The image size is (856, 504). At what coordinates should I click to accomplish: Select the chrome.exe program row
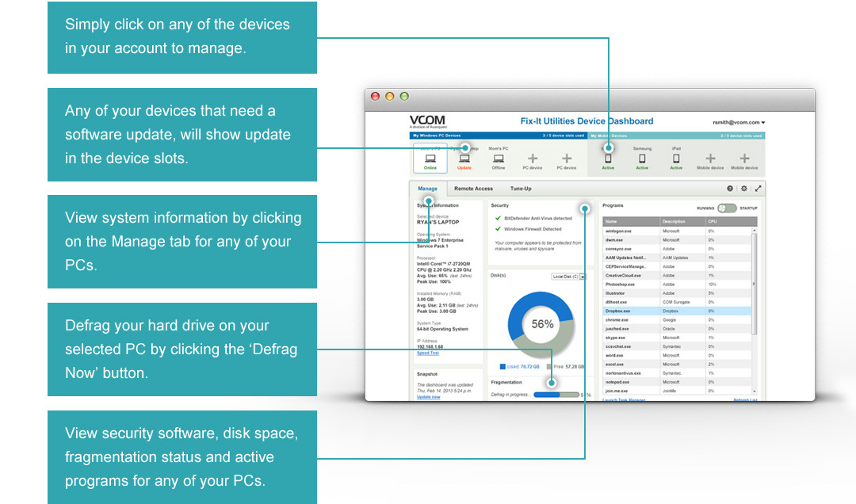pos(677,319)
